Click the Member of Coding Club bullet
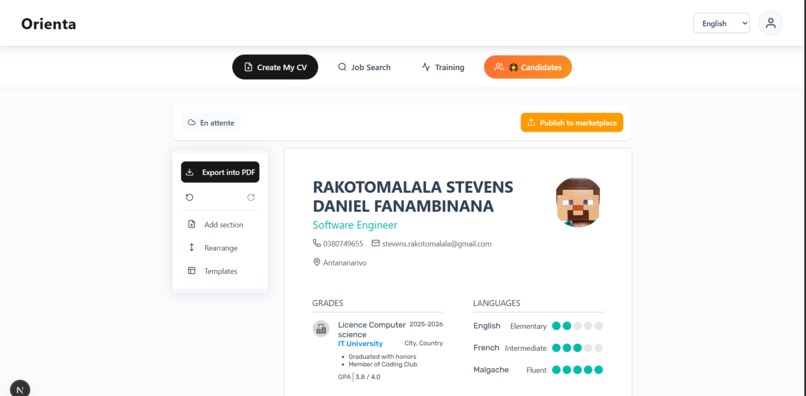Viewport: 806px width, 396px height. 382,364
